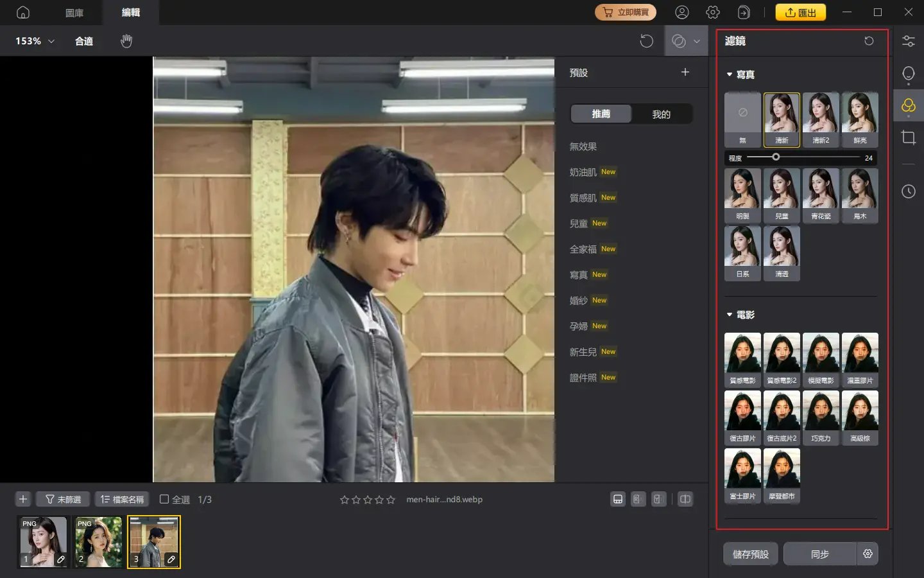924x578 pixels.
Task: Open the adjustment sliders panel icon
Action: (x=908, y=41)
